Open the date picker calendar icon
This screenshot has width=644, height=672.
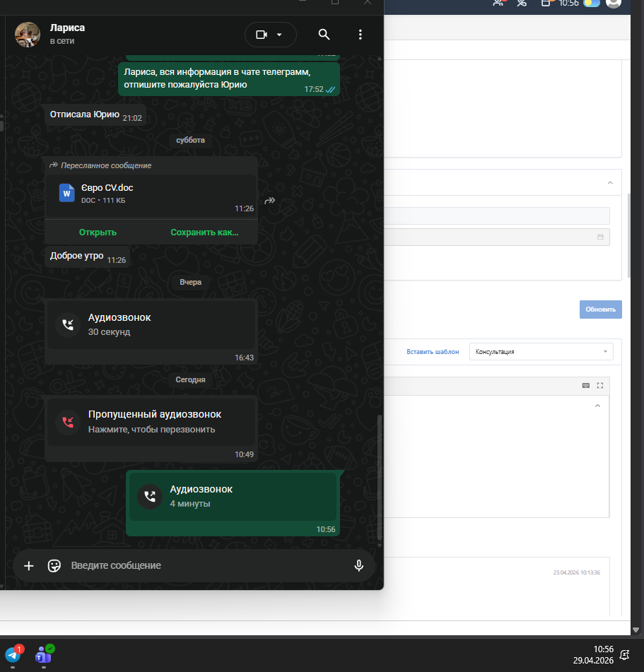(600, 237)
